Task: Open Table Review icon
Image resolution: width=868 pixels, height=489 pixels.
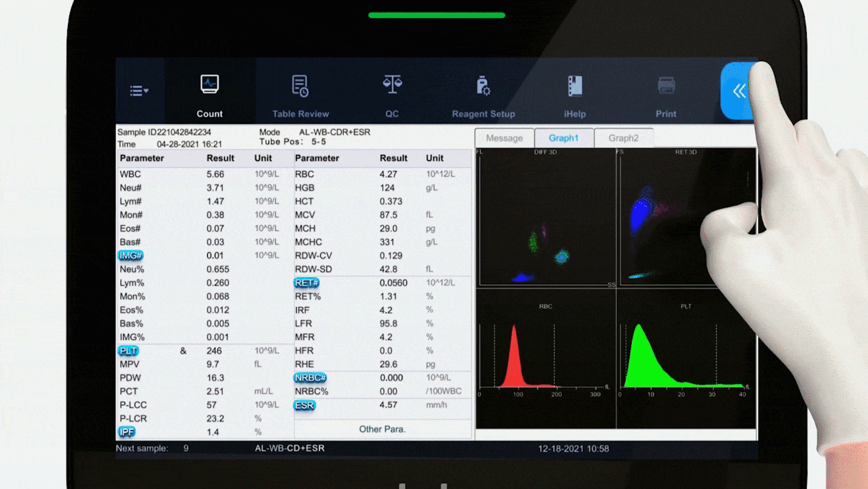Action: (x=300, y=86)
